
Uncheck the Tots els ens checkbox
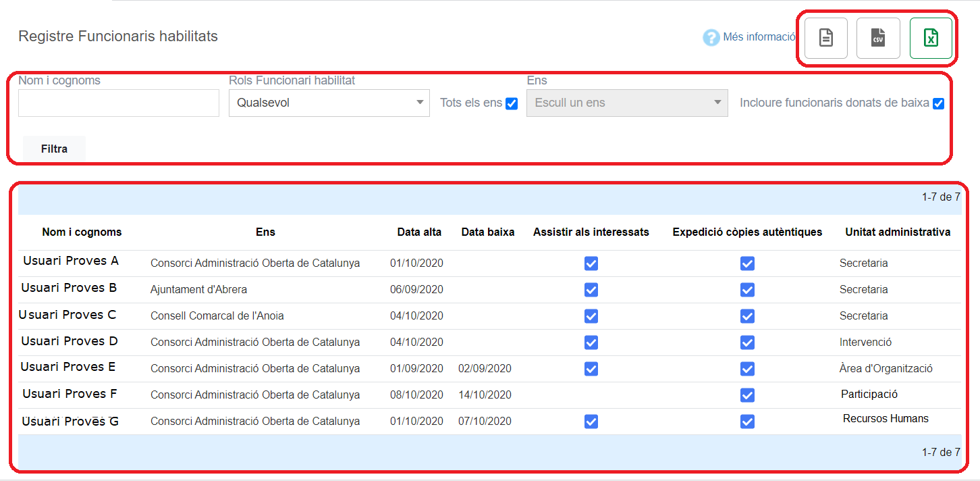(512, 104)
